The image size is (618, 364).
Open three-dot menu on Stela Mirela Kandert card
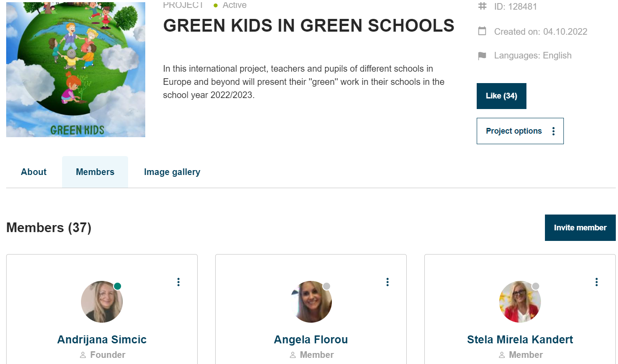pos(596,282)
